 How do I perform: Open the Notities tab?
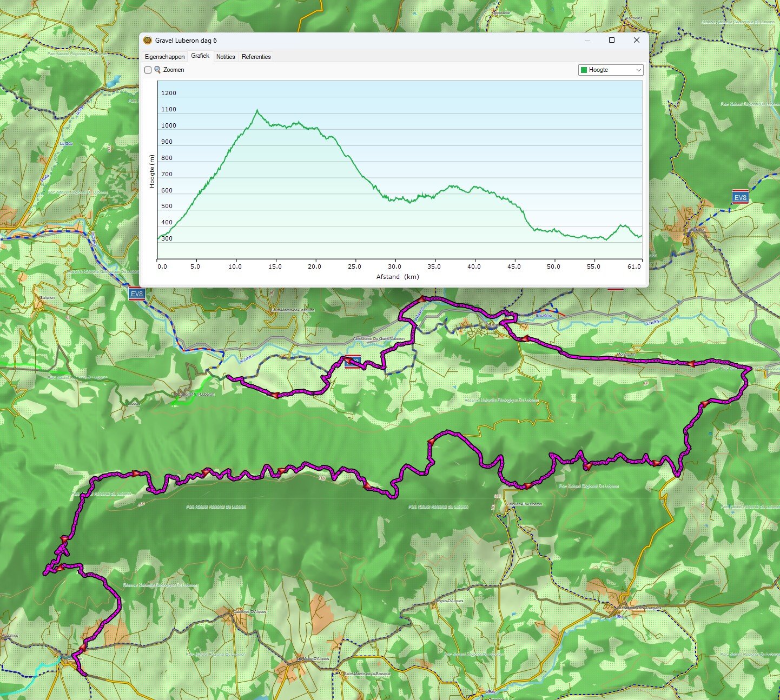tap(226, 57)
